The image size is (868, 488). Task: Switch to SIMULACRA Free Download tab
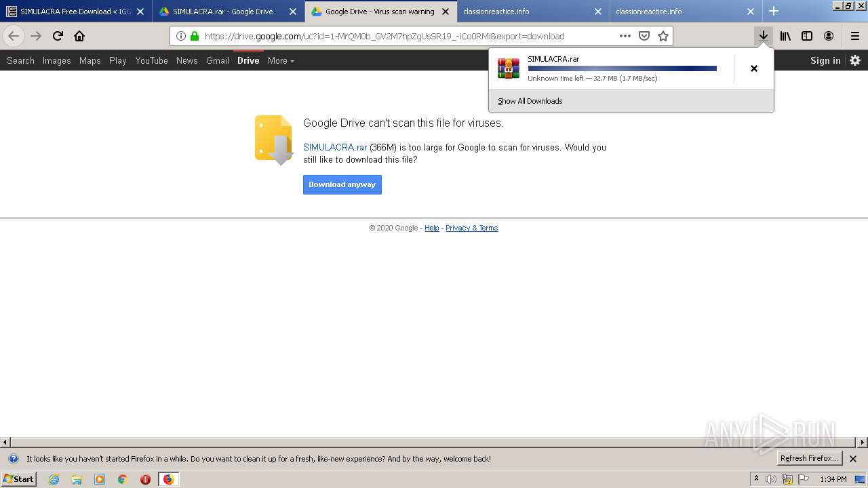coord(76,12)
